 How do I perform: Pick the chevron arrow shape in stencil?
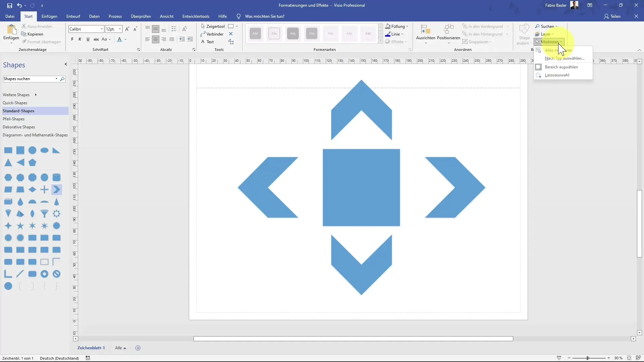pos(57,189)
